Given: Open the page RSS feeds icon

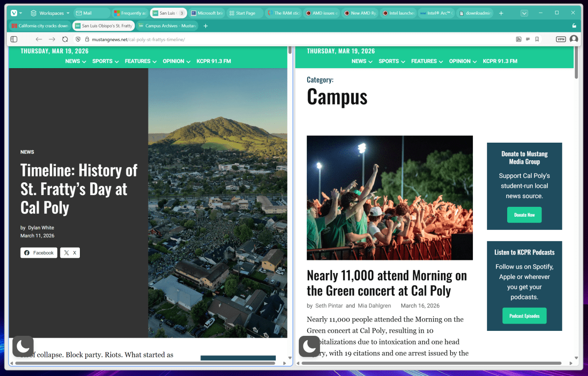Looking at the screenshot, I should click(518, 39).
